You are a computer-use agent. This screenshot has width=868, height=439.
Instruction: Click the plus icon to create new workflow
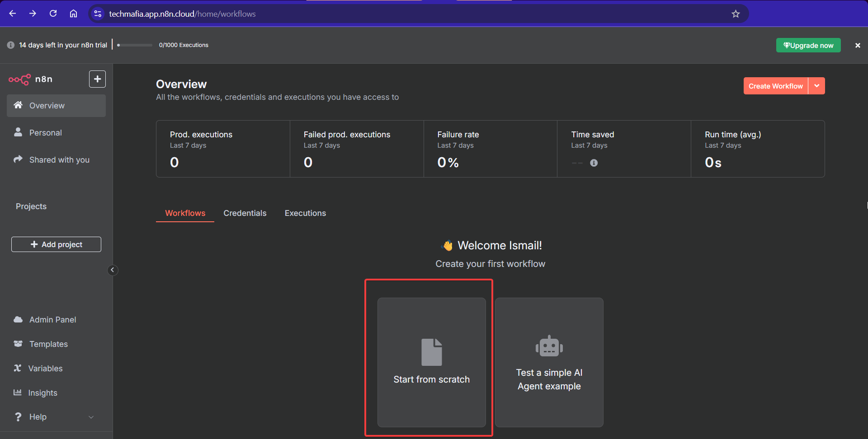click(x=97, y=79)
